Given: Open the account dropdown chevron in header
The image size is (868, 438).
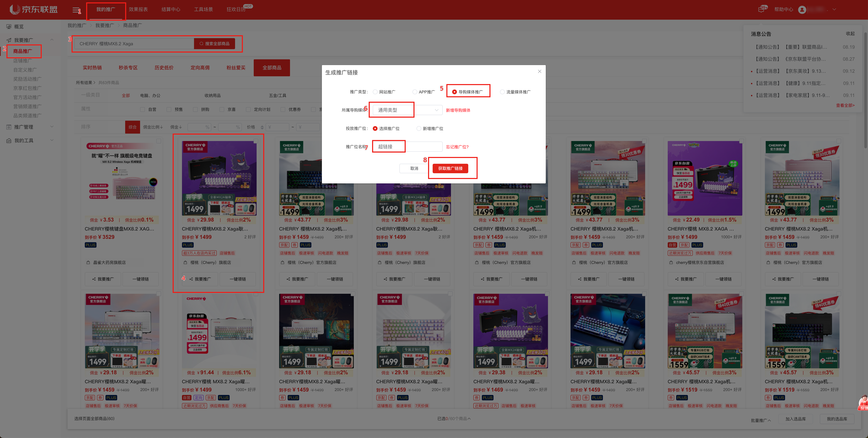Looking at the screenshot, I should tap(834, 9).
